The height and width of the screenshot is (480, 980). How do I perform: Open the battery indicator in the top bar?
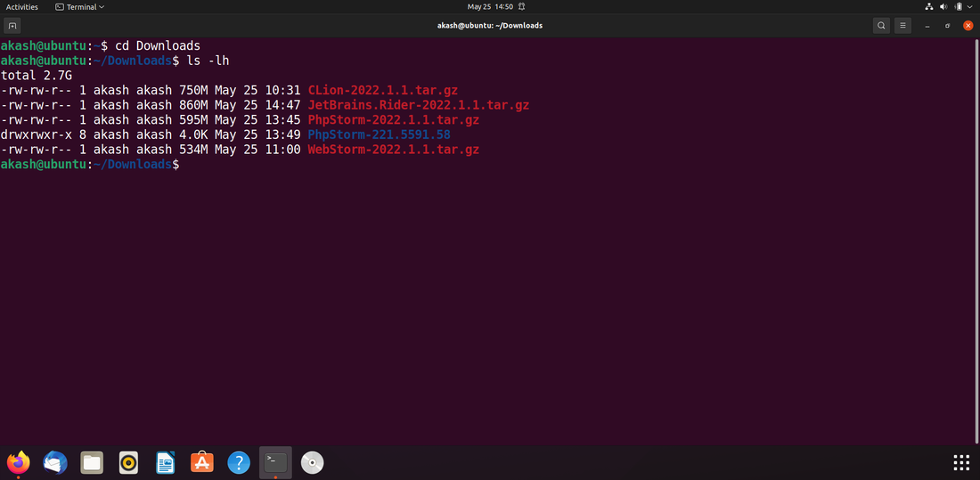pyautogui.click(x=959, y=7)
